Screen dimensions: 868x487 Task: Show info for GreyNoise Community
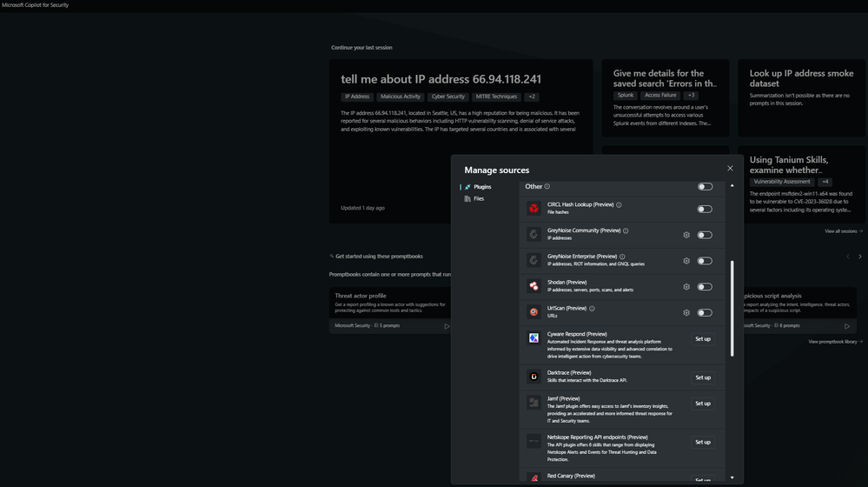click(626, 231)
